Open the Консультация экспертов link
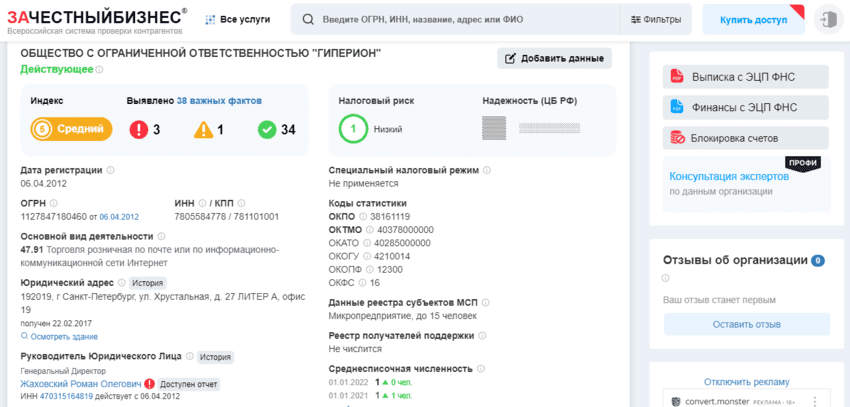 coord(729,177)
